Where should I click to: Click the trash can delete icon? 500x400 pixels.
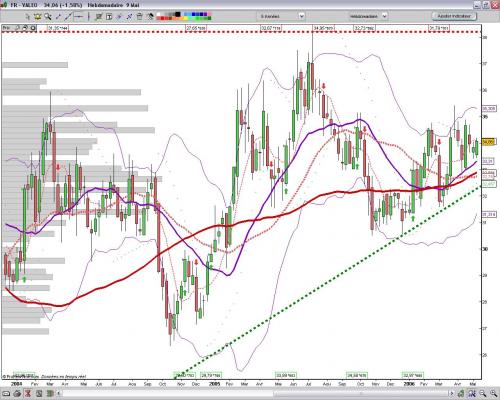(140, 16)
